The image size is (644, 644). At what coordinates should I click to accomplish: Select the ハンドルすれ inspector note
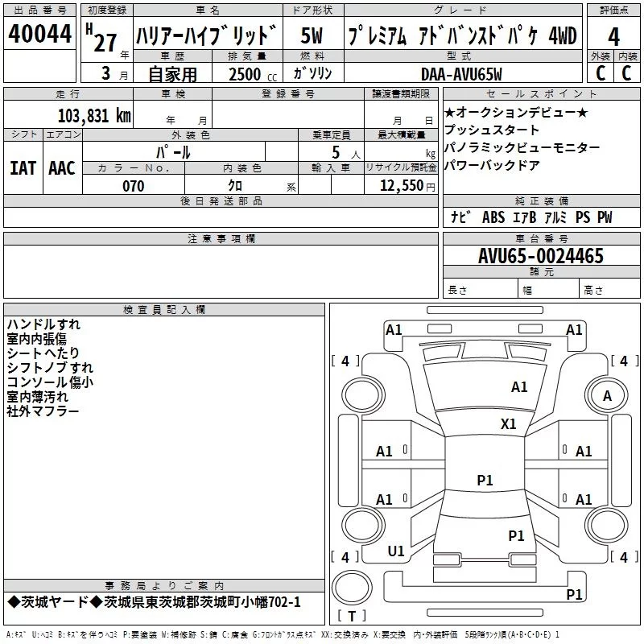pos(43,324)
